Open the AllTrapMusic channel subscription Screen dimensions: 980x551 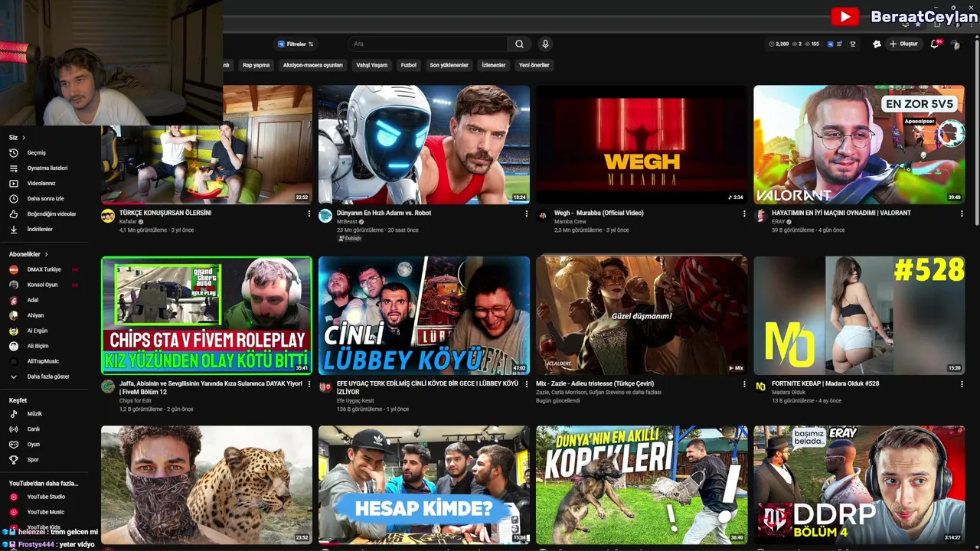[x=43, y=361]
